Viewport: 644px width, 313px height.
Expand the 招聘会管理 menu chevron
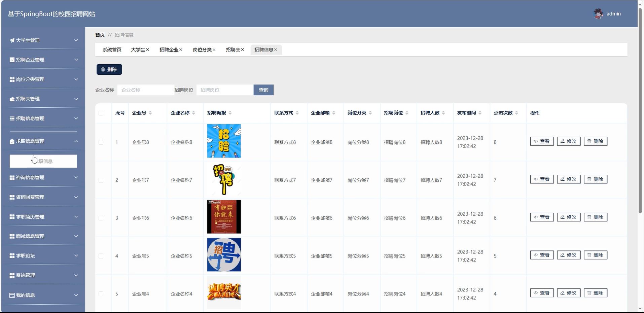point(76,99)
